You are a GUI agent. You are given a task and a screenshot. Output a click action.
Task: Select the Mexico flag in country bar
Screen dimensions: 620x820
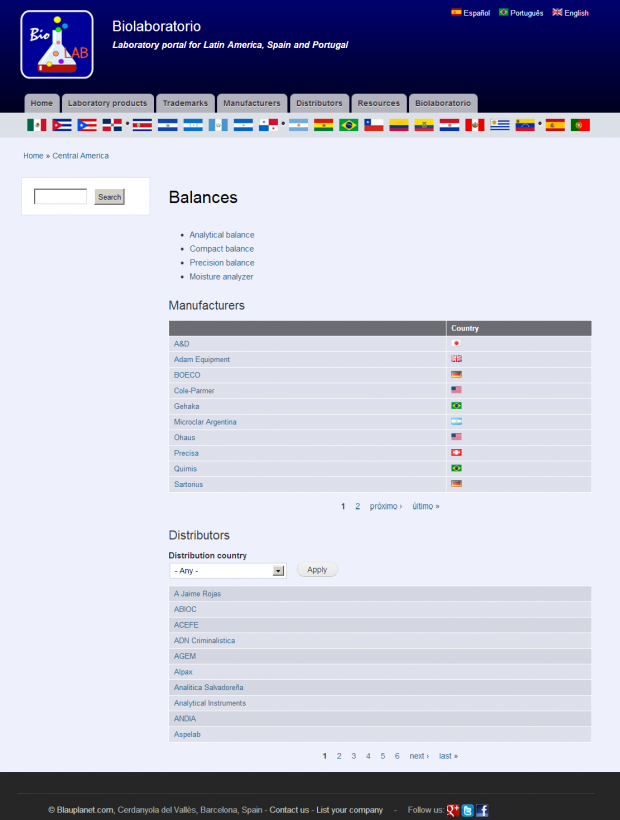(37, 125)
